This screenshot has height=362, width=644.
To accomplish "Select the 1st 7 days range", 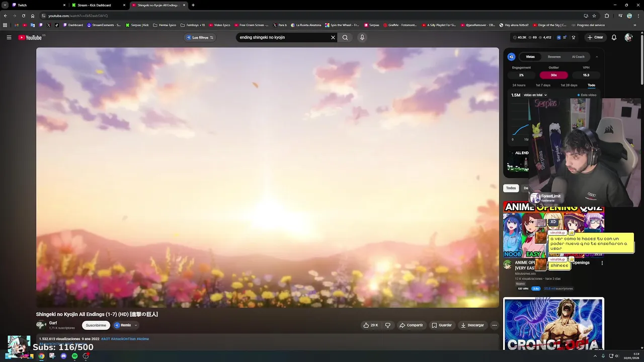I will click(543, 85).
